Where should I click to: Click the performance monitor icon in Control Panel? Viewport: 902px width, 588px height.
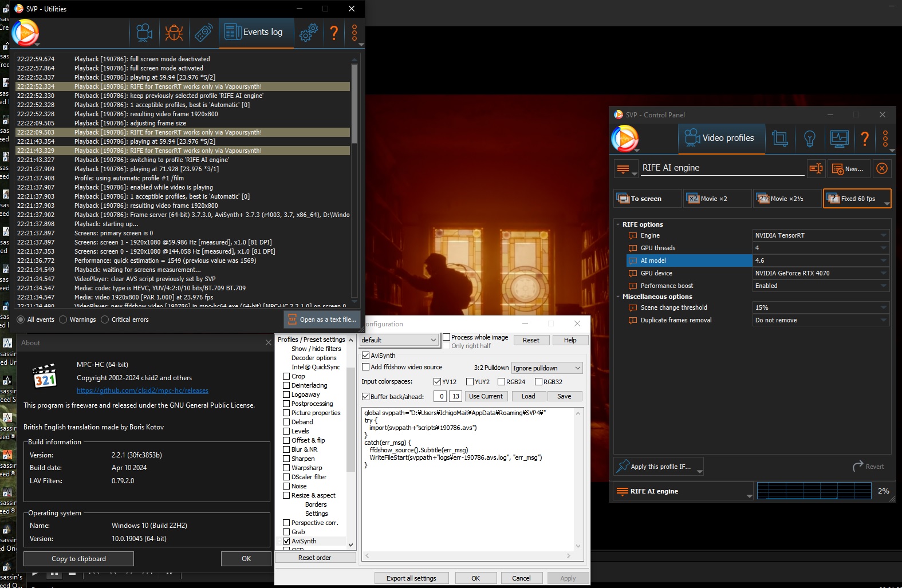[x=839, y=139]
